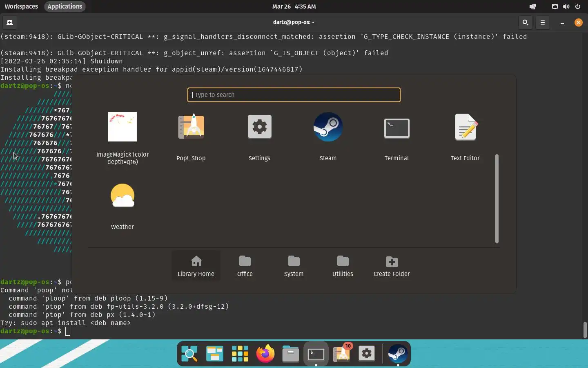Click Create Folder in the library
Viewport: 588px width, 368px height.
click(392, 266)
